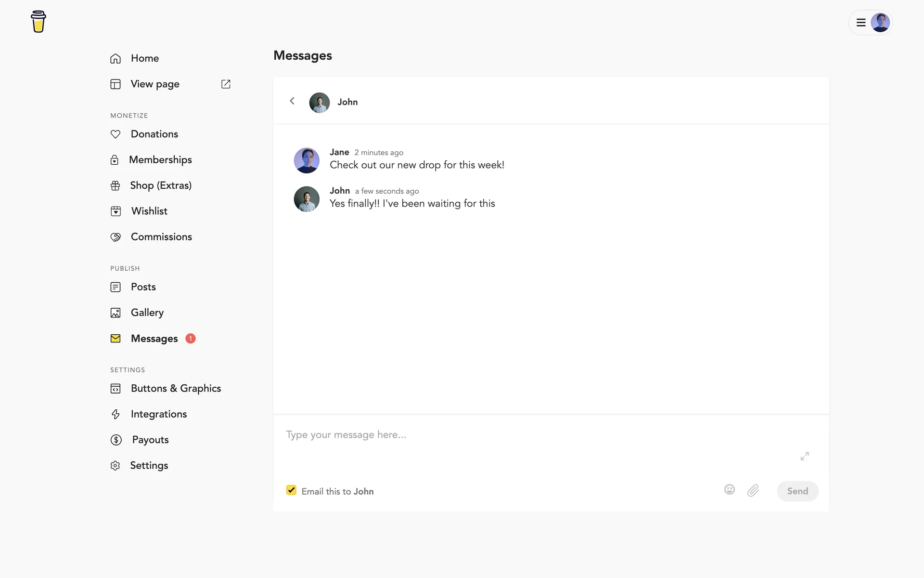This screenshot has width=924, height=578.
Task: Click the paperclip attachment icon
Action: click(x=753, y=490)
